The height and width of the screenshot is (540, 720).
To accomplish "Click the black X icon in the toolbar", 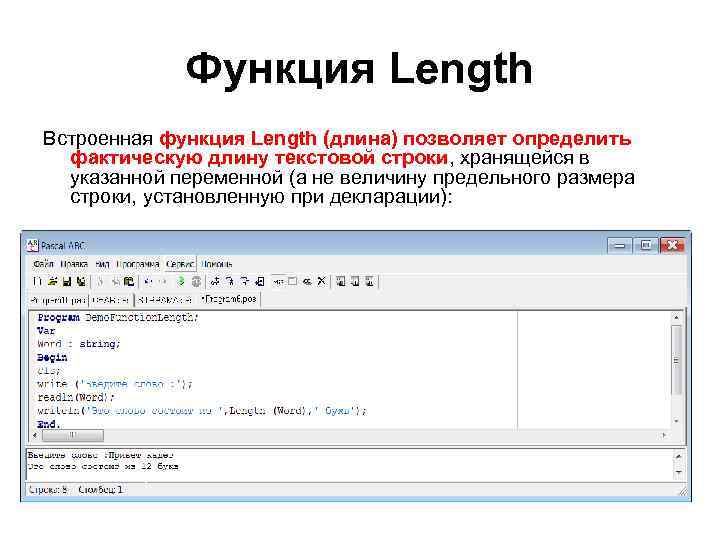I will (321, 281).
